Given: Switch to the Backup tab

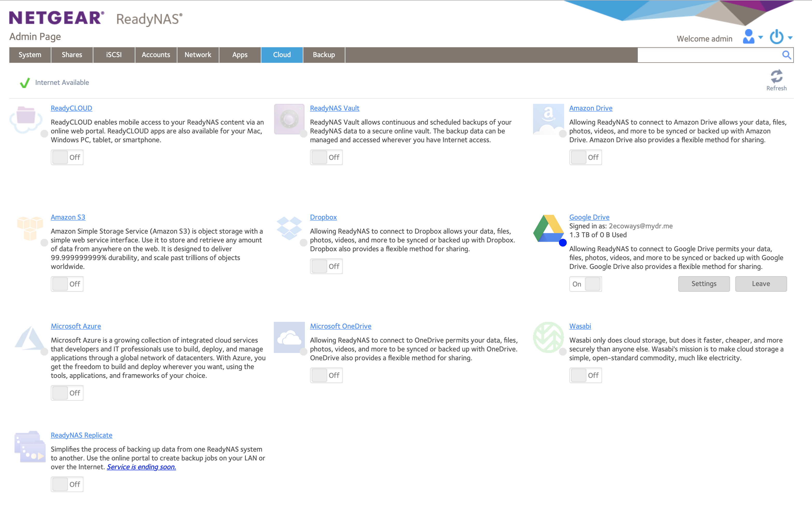Looking at the screenshot, I should [x=324, y=55].
